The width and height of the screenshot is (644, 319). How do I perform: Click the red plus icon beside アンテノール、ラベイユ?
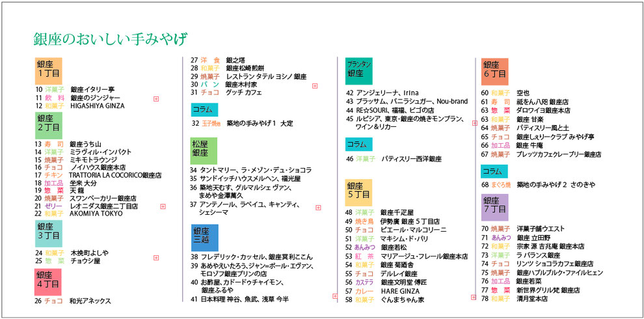tap(318, 208)
